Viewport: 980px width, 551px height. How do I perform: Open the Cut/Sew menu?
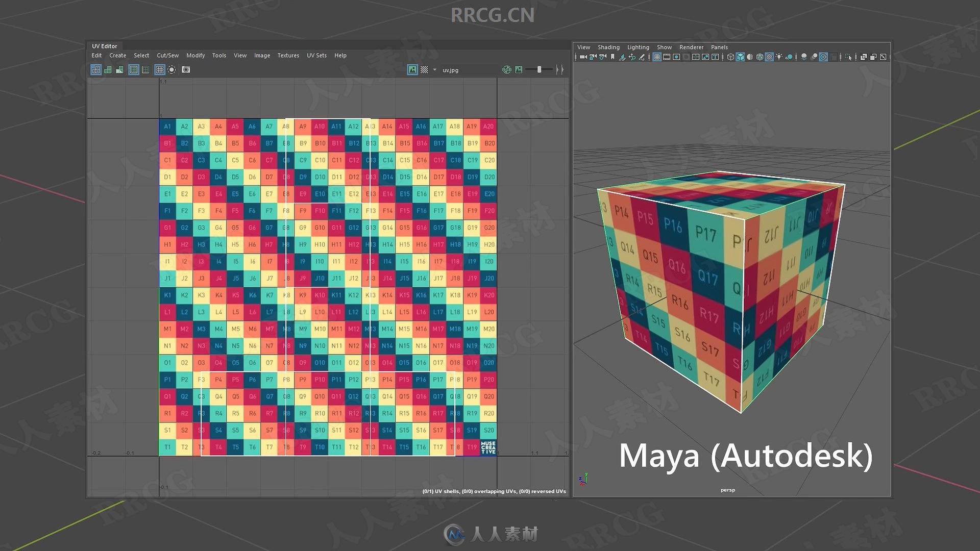[x=167, y=56]
